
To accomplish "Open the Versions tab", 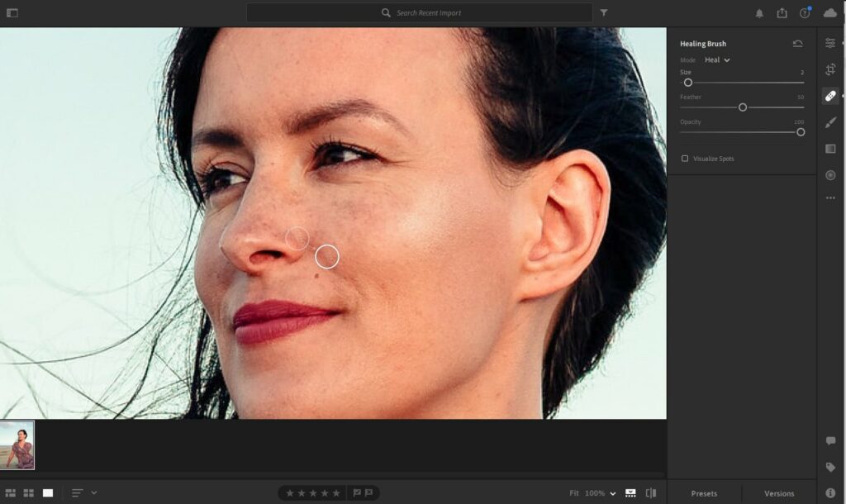I will [x=779, y=493].
